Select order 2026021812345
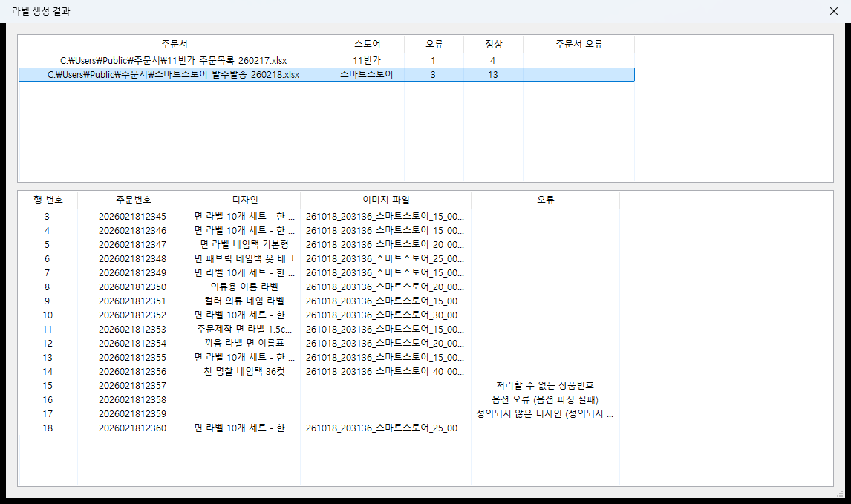The image size is (851, 504). [132, 217]
